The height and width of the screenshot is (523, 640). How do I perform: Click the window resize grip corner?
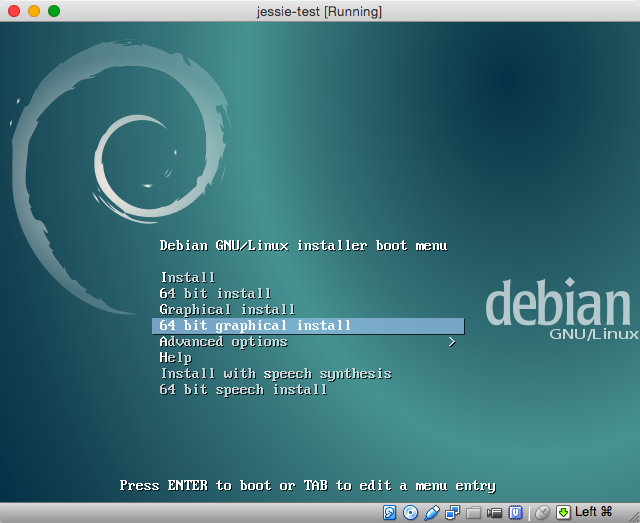click(634, 517)
